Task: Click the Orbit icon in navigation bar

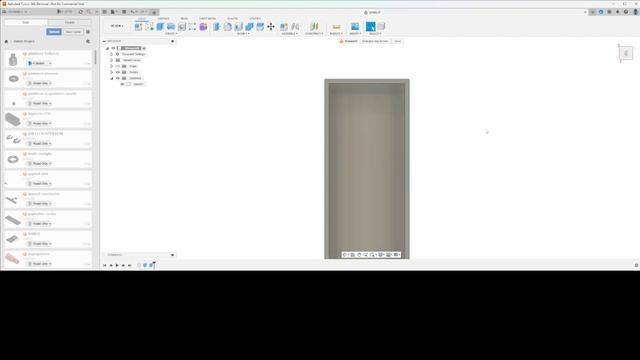Action: pos(345,255)
